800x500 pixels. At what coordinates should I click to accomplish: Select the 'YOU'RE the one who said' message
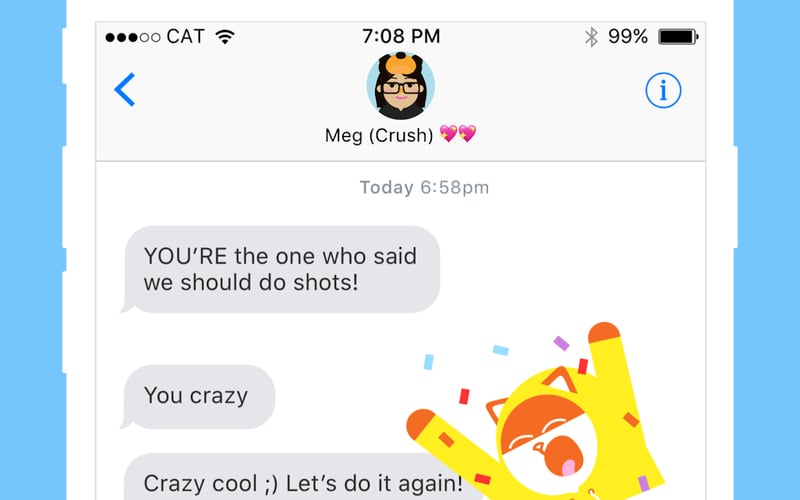pyautogui.click(x=281, y=269)
